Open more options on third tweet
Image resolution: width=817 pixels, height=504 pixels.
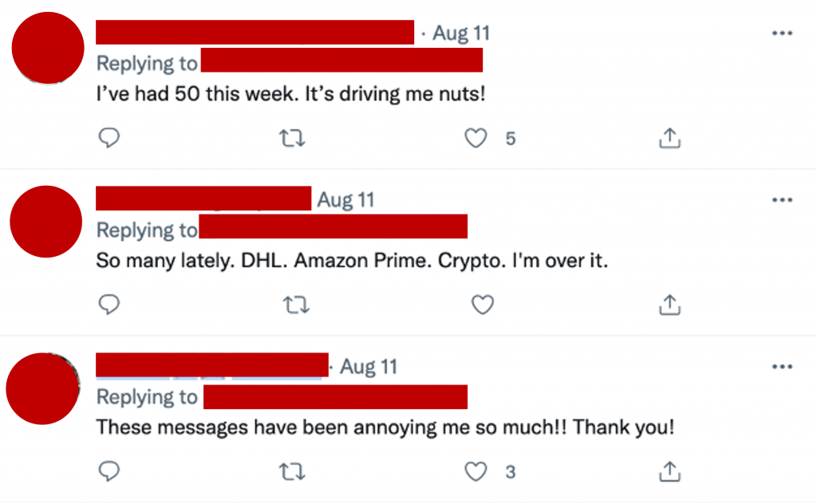tap(782, 367)
